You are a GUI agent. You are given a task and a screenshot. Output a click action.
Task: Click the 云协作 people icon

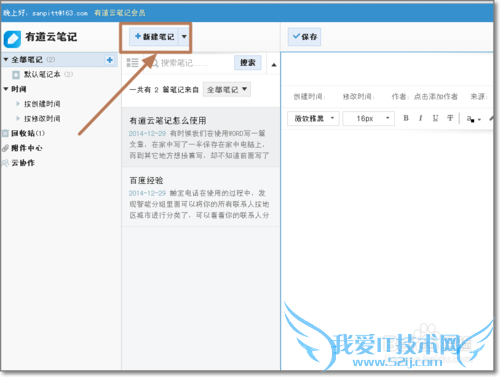coord(5,163)
